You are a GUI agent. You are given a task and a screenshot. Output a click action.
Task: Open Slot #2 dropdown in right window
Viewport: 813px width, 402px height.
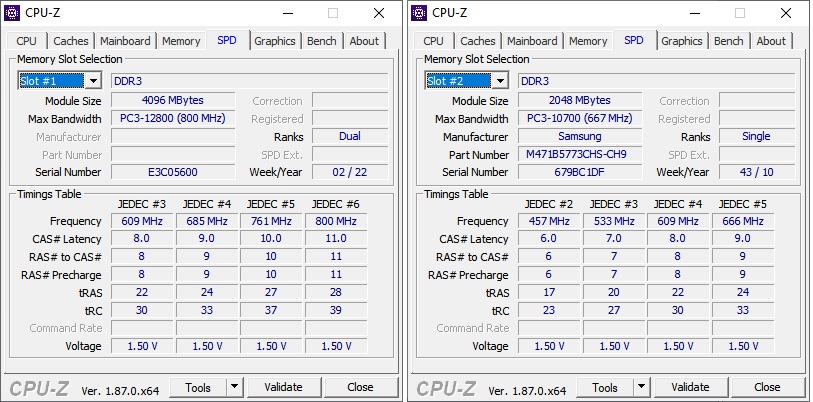(x=467, y=81)
